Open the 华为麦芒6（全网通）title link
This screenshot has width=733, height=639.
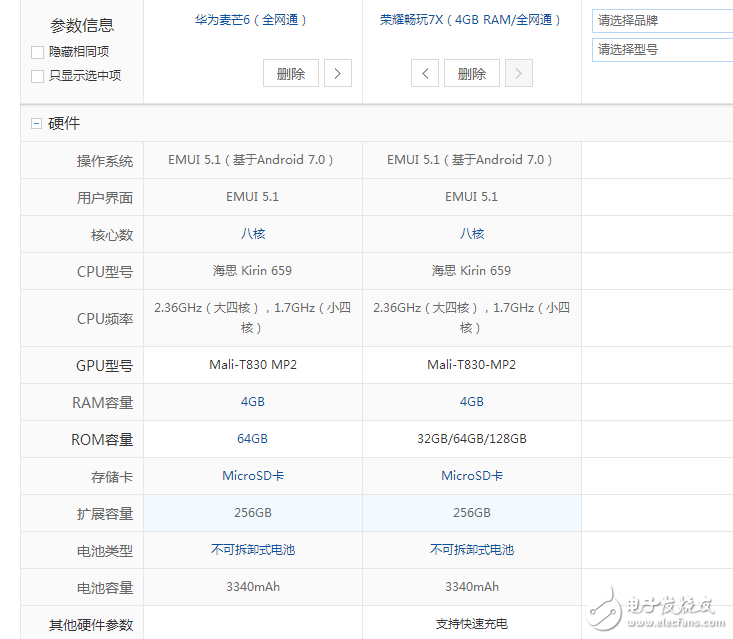[252, 20]
